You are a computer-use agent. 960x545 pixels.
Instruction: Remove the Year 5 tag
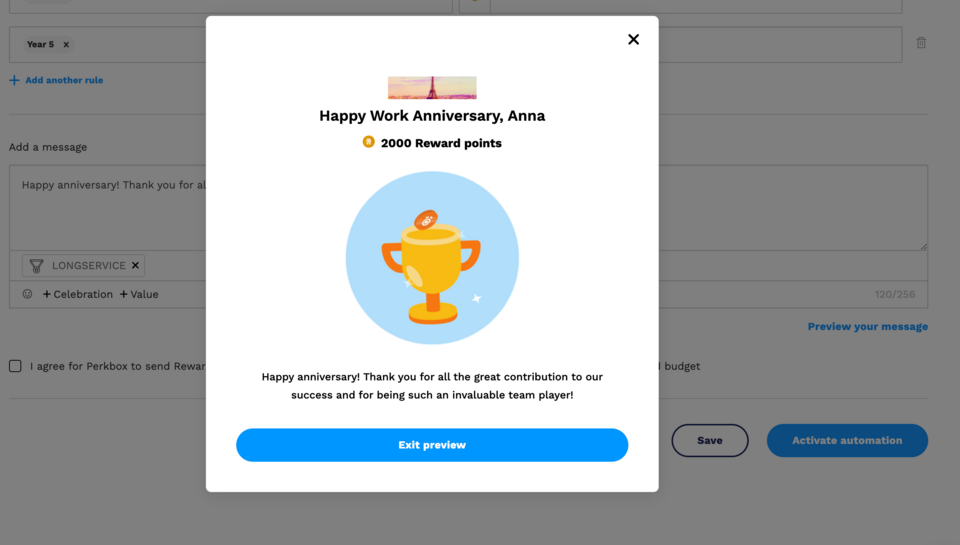click(66, 45)
